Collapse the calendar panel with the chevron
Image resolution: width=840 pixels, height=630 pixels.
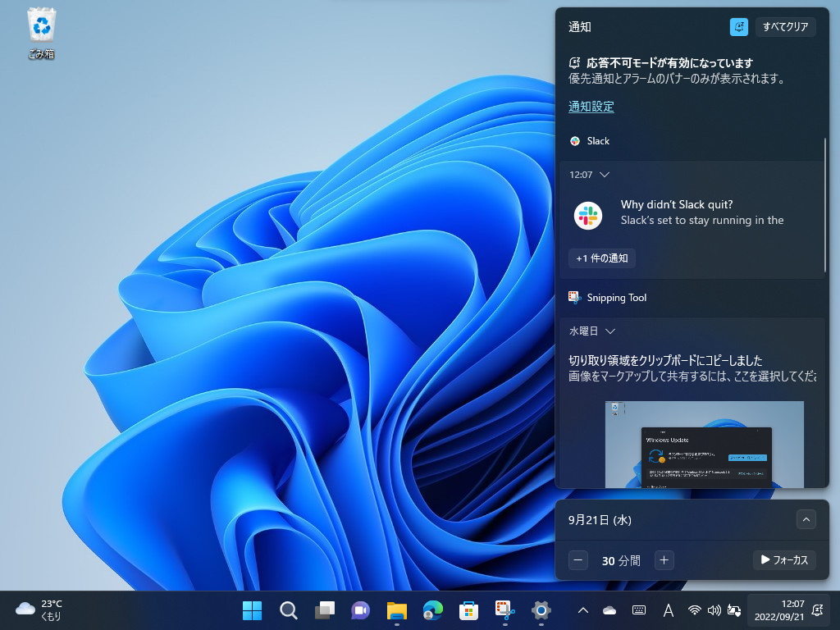[x=806, y=519]
